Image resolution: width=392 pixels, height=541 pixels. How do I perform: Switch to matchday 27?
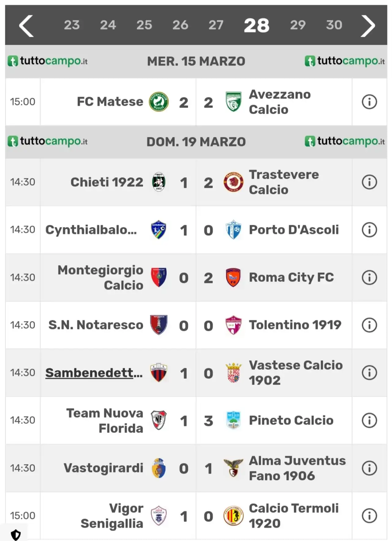(216, 25)
